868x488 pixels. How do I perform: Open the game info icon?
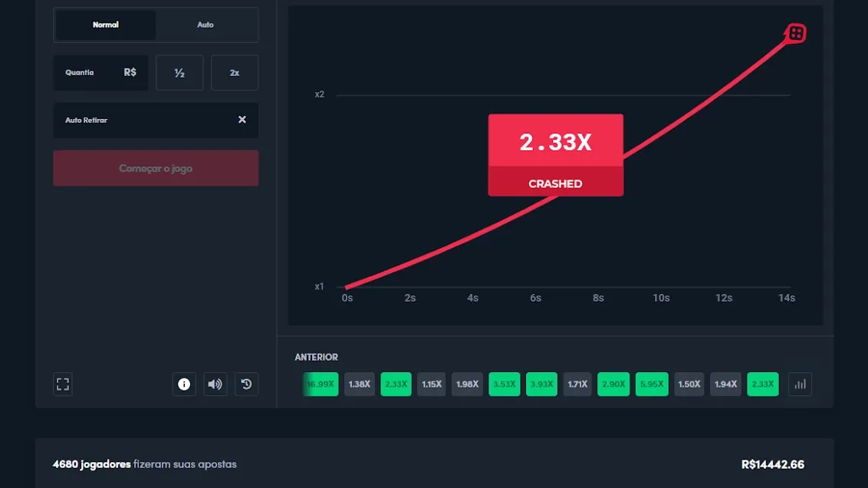click(184, 384)
